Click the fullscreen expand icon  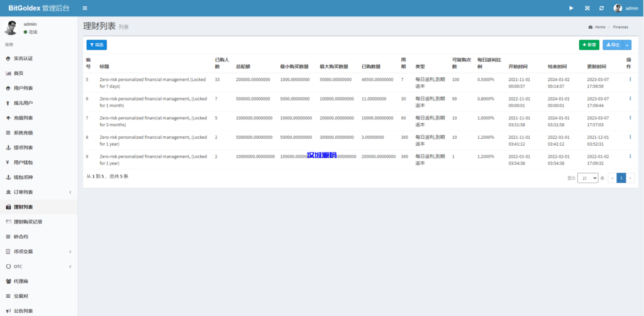pyautogui.click(x=587, y=8)
